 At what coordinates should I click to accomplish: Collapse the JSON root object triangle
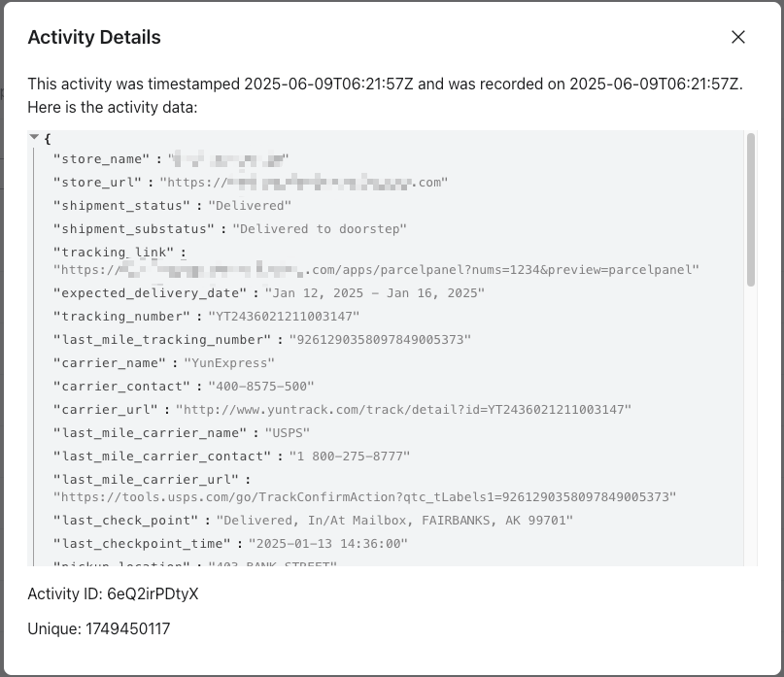point(34,137)
